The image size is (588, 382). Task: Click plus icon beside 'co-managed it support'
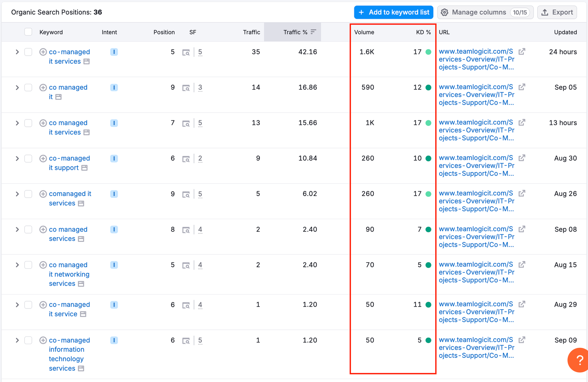tap(43, 158)
